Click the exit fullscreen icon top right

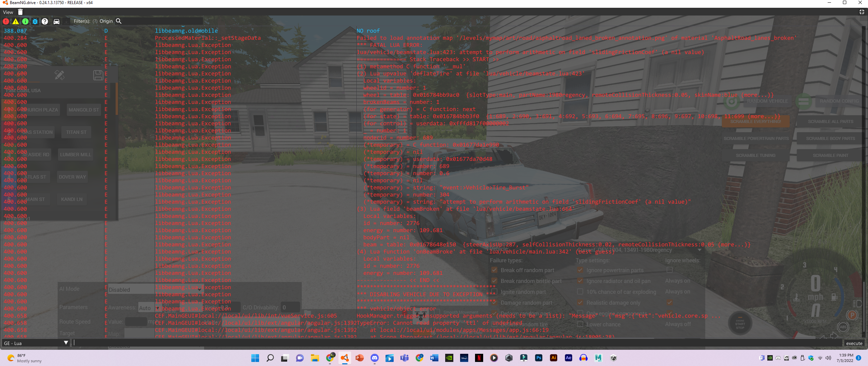tap(862, 12)
